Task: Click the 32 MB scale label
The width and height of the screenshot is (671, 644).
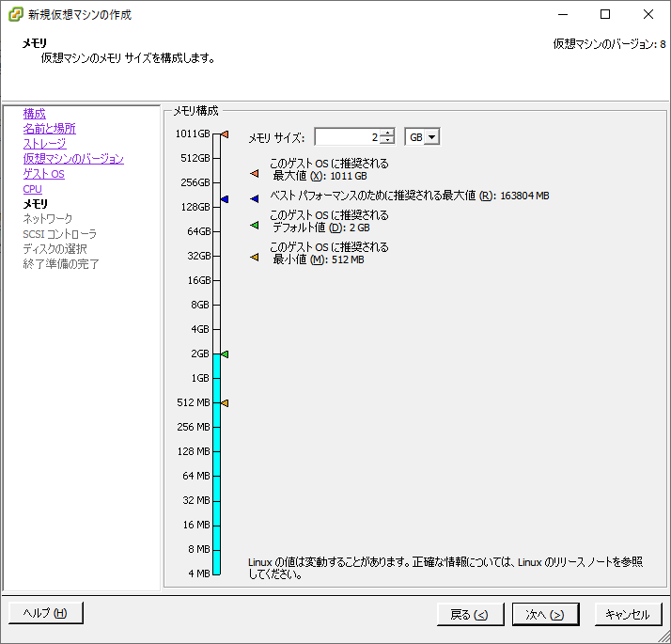Action: point(196,500)
